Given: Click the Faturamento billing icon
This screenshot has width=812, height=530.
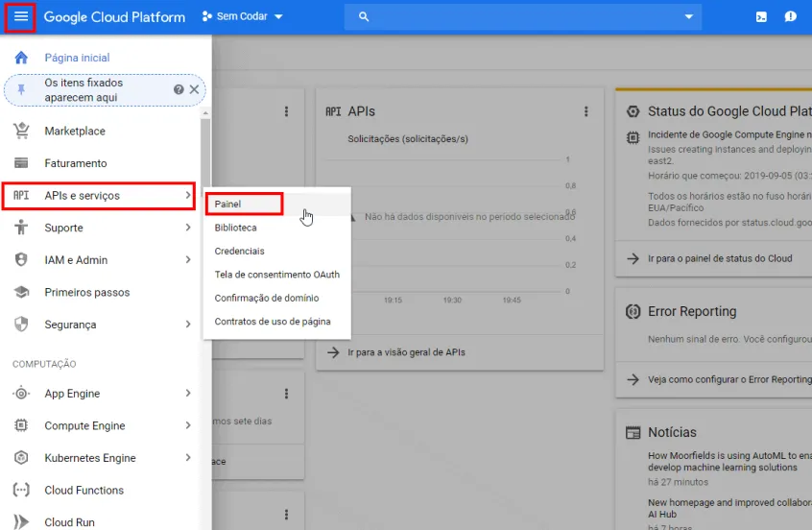Looking at the screenshot, I should [21, 163].
